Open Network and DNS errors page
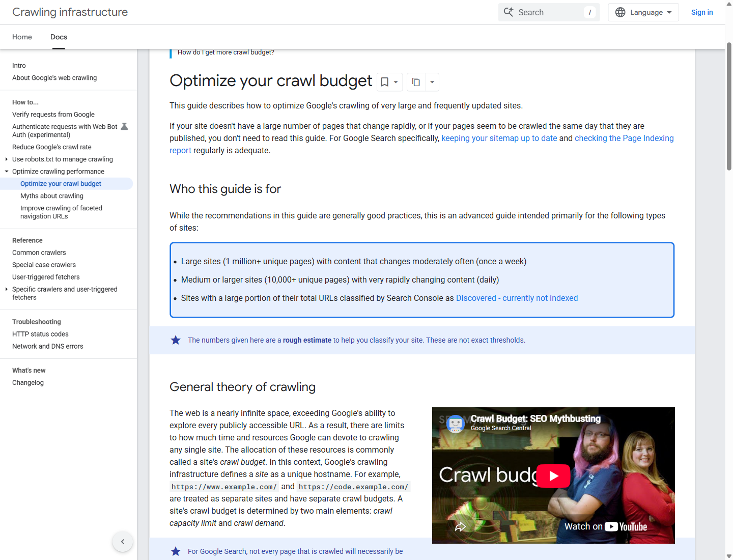 click(48, 346)
